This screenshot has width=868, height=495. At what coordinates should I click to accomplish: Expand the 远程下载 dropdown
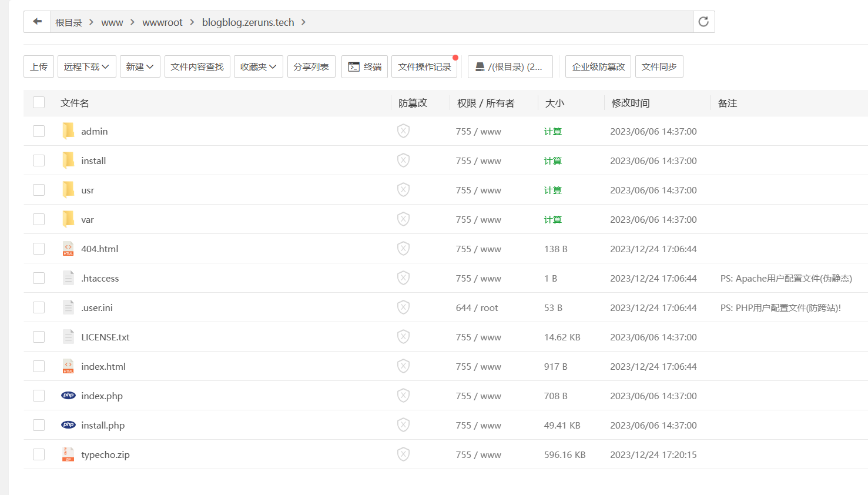pyautogui.click(x=86, y=66)
